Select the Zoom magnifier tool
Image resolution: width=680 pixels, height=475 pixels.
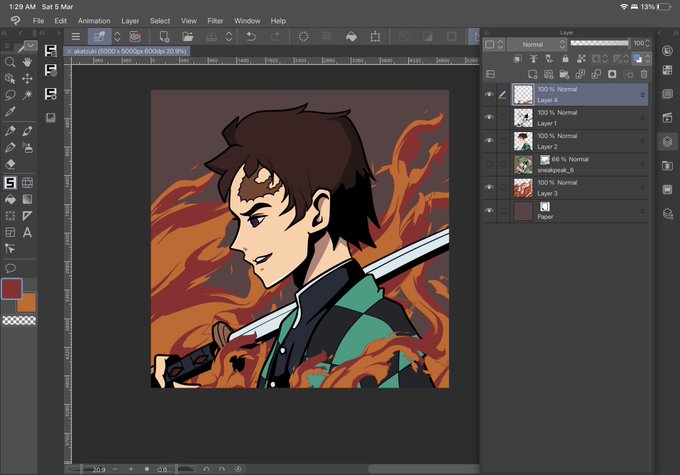(10, 62)
